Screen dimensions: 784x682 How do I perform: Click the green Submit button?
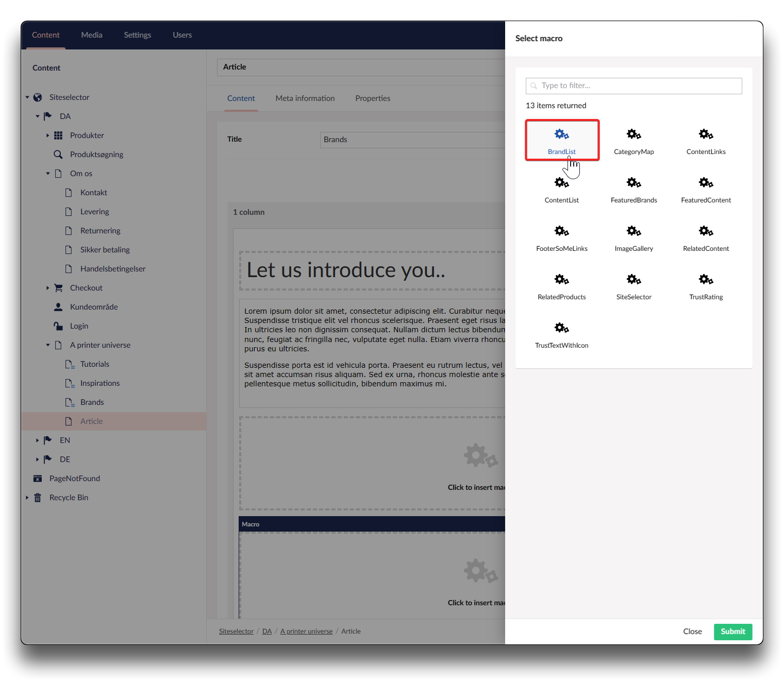pyautogui.click(x=732, y=632)
